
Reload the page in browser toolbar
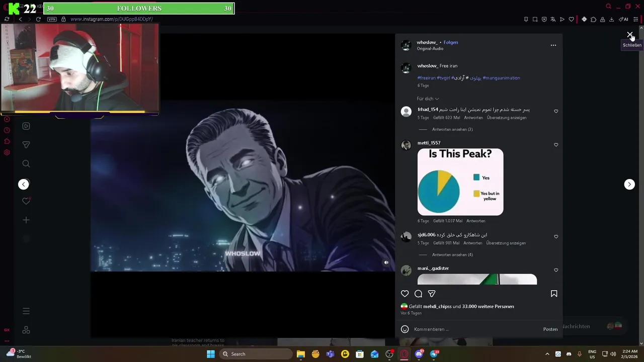tap(38, 19)
